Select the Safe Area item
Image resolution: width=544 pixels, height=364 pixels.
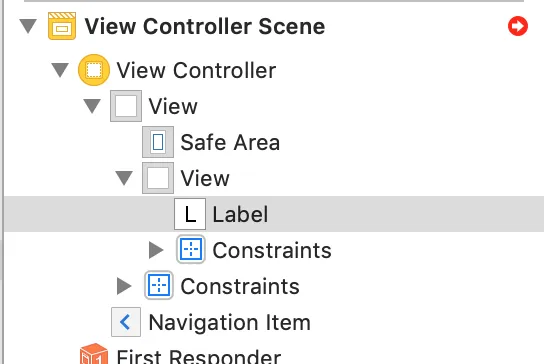point(230,142)
